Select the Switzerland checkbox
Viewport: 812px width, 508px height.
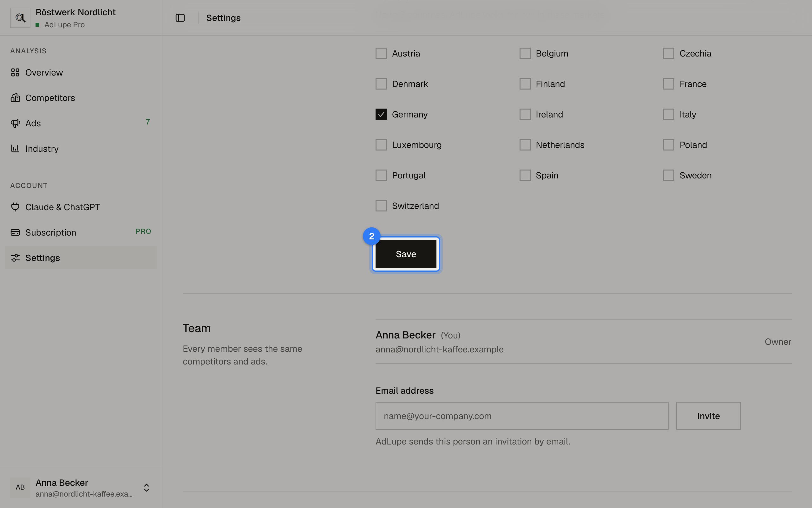381,206
